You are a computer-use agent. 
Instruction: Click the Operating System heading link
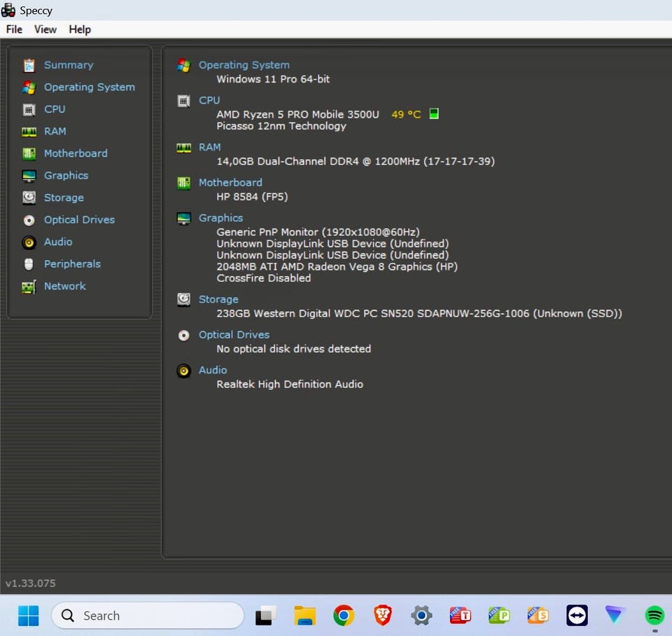tap(244, 65)
